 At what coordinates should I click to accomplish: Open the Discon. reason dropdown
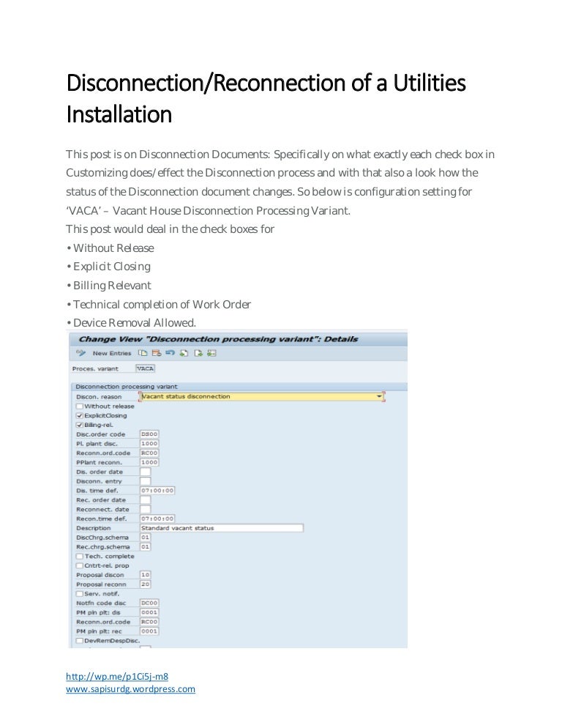pyautogui.click(x=380, y=395)
